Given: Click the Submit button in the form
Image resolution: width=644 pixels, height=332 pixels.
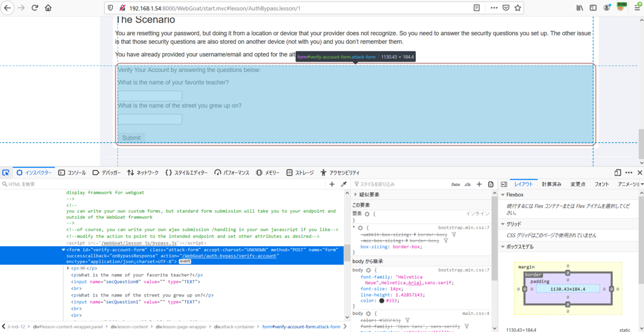Looking at the screenshot, I should 131,138.
